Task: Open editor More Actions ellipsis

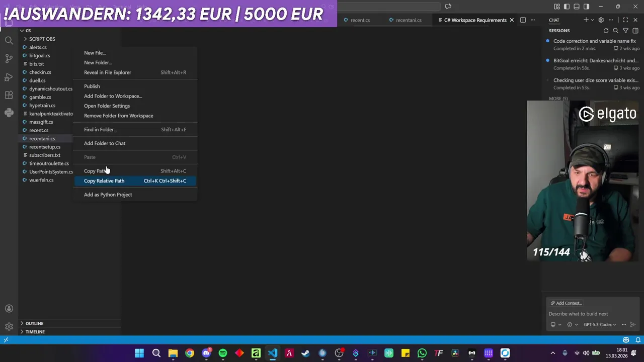Action: (533, 20)
